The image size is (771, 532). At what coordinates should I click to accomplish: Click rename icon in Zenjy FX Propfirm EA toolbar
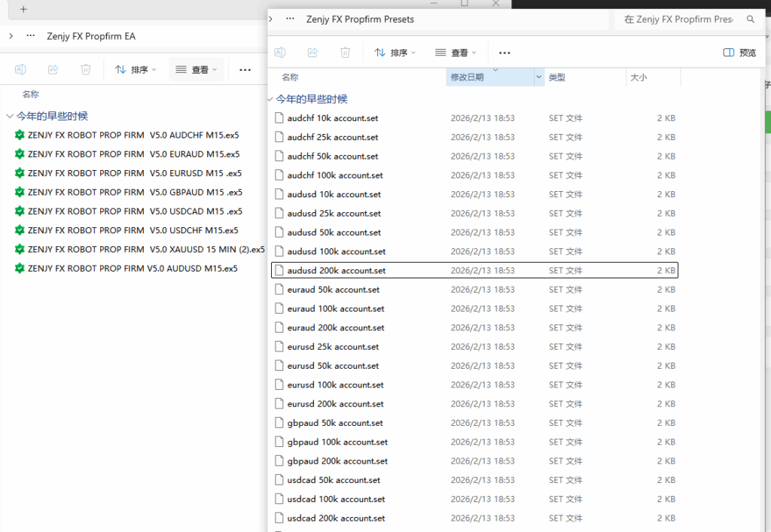21,69
